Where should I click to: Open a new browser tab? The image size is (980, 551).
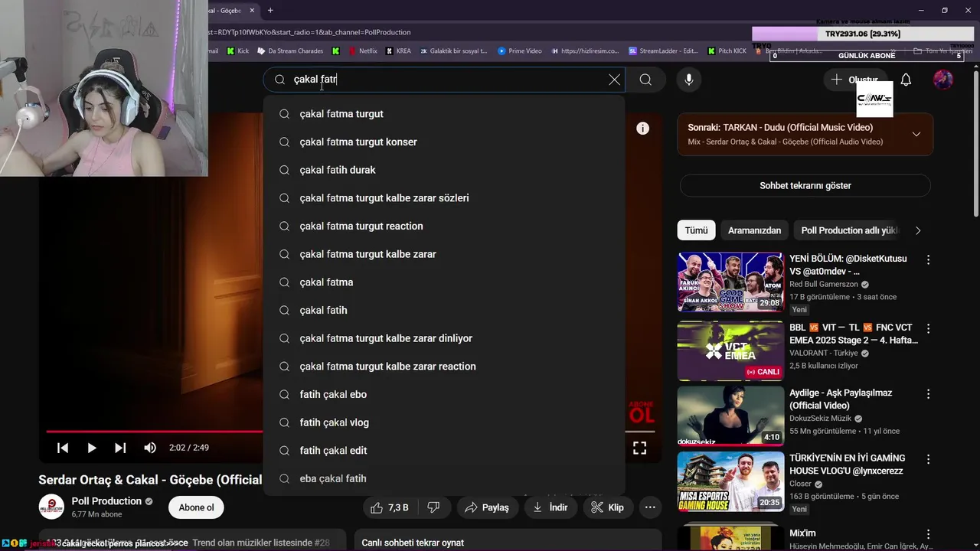click(270, 11)
